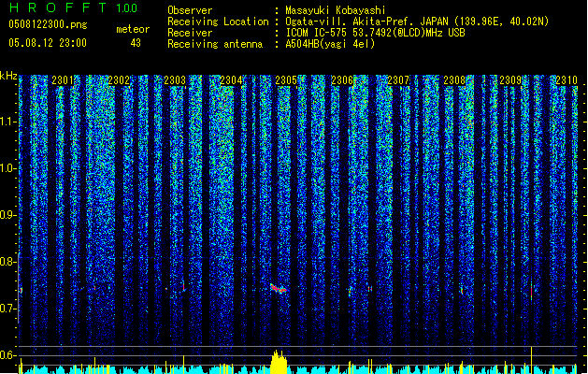588x374 pixels.
Task: Click the red vertical echo streak near 2309
Action: pyautogui.click(x=531, y=291)
